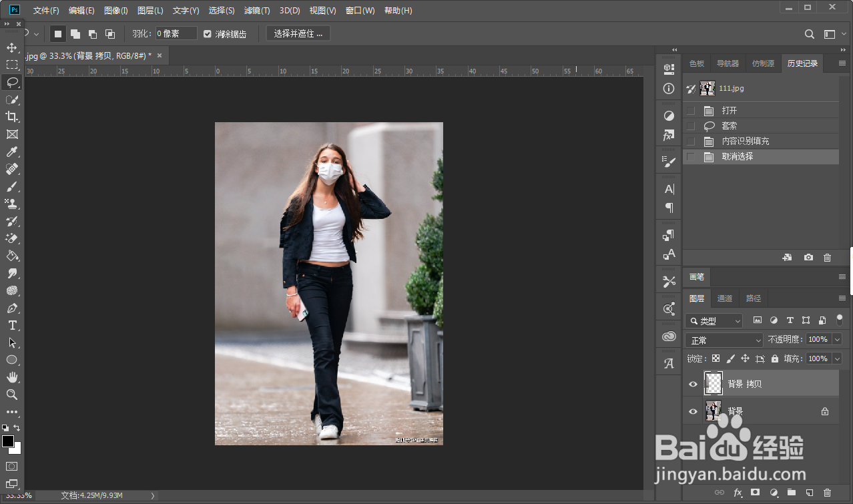Select the Path Selection tool
The width and height of the screenshot is (853, 504).
pos(12,342)
